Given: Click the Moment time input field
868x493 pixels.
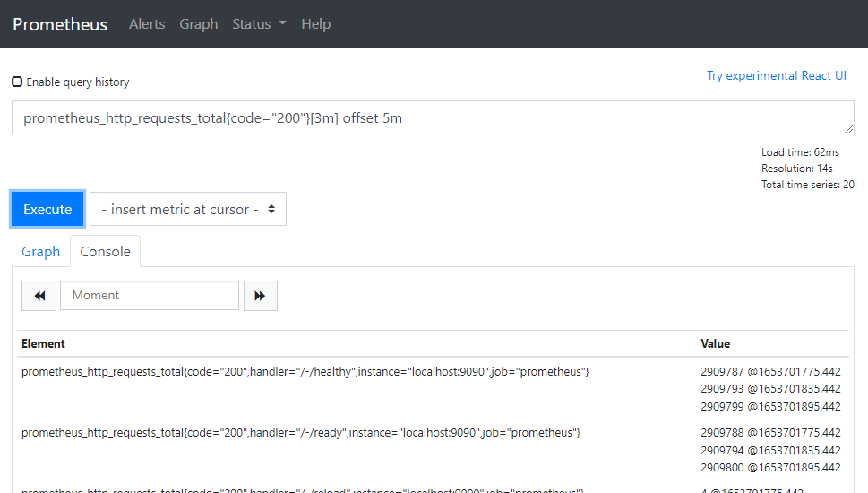Looking at the screenshot, I should pyautogui.click(x=149, y=296).
